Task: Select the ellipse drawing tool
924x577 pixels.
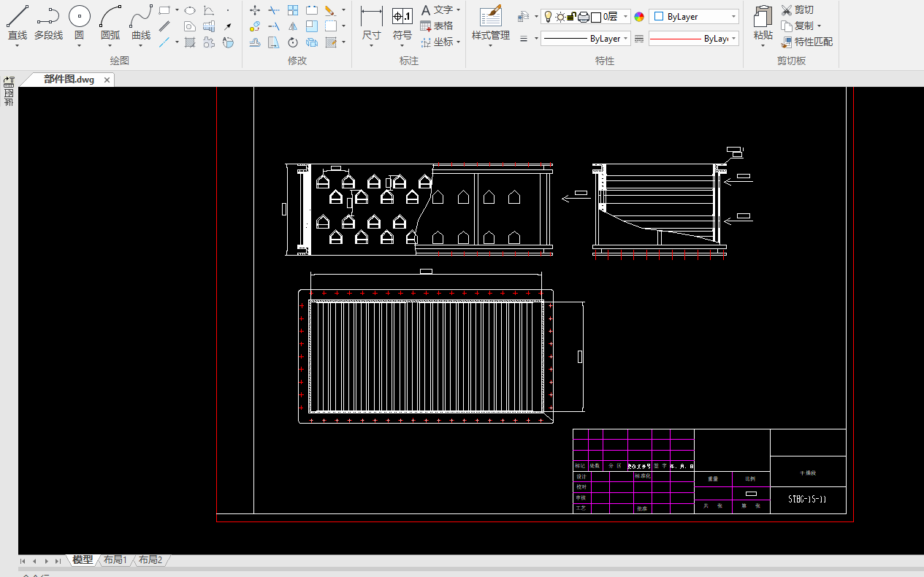Action: point(189,10)
